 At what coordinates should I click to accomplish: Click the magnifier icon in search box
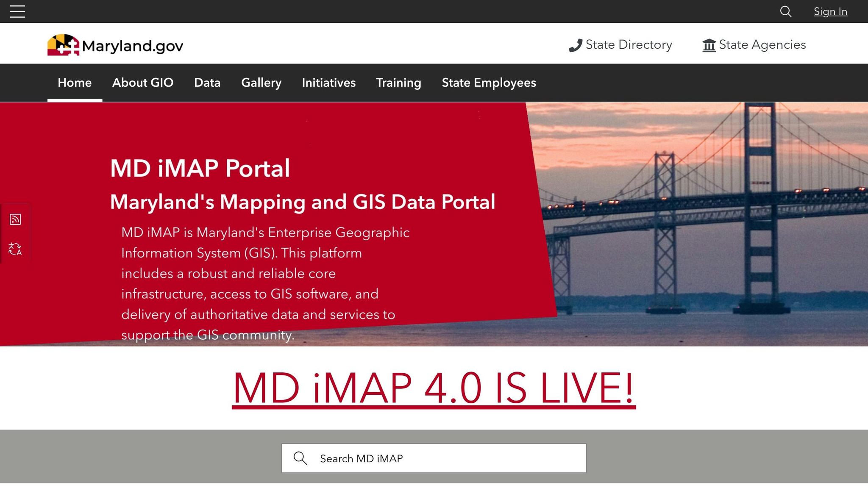300,458
